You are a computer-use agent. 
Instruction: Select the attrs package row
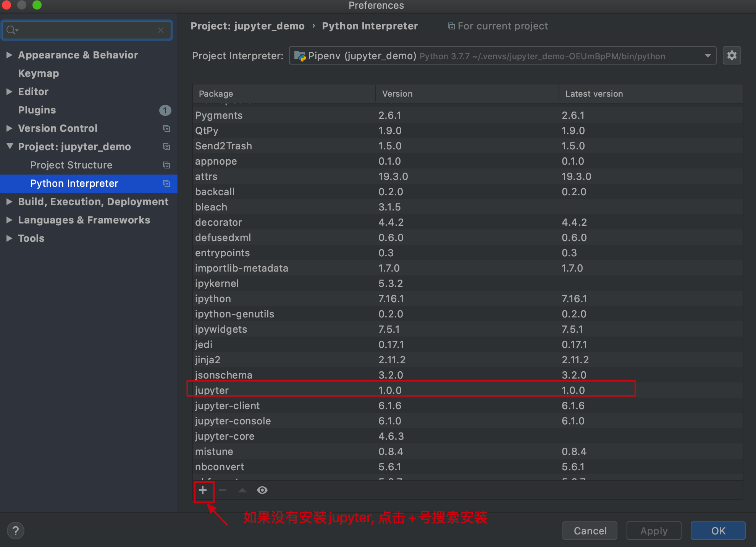(x=468, y=176)
